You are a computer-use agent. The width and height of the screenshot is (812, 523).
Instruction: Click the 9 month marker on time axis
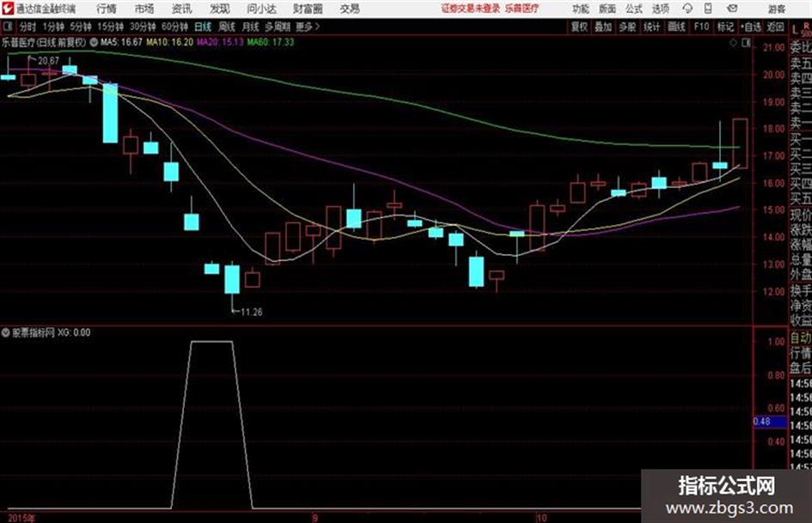[x=314, y=517]
